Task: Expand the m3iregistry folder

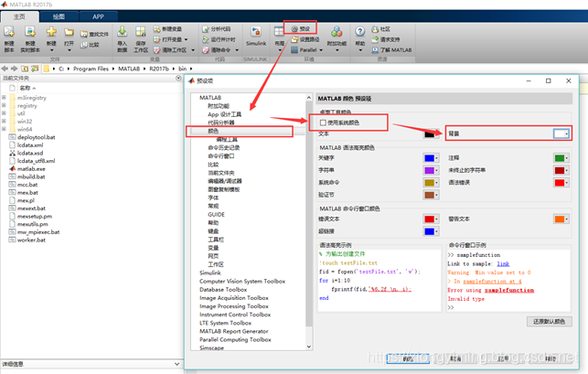Action: pos(4,98)
